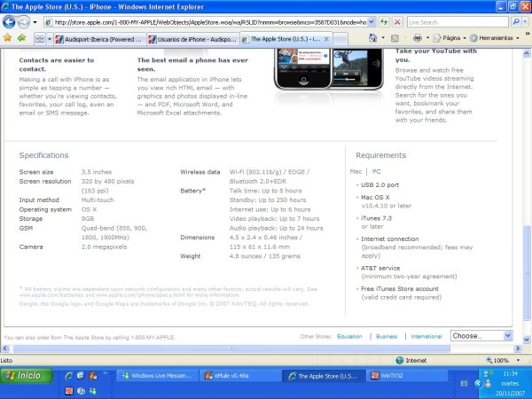Screen dimensions: 532x399
Task: Click the browser Forward arrow button
Action: [x=23, y=22]
